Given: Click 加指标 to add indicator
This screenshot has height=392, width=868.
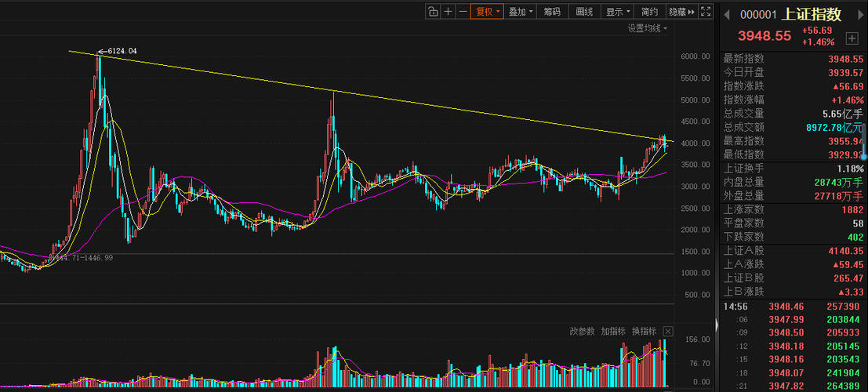Looking at the screenshot, I should (613, 332).
